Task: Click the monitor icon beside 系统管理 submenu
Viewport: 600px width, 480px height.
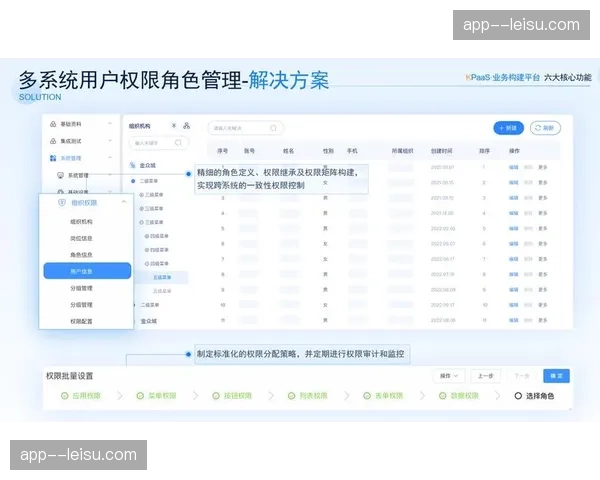Action: pyautogui.click(x=60, y=175)
